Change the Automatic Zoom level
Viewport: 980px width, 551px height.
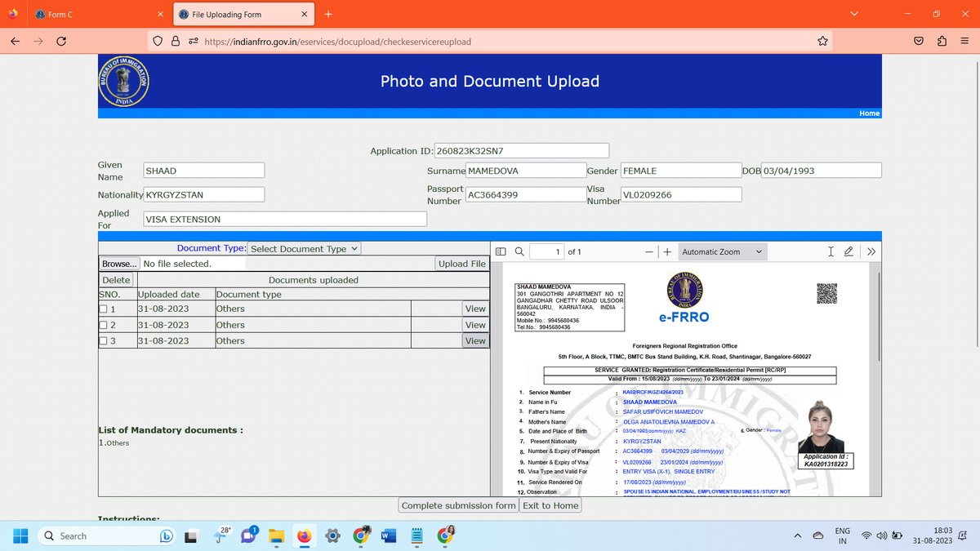tap(722, 251)
